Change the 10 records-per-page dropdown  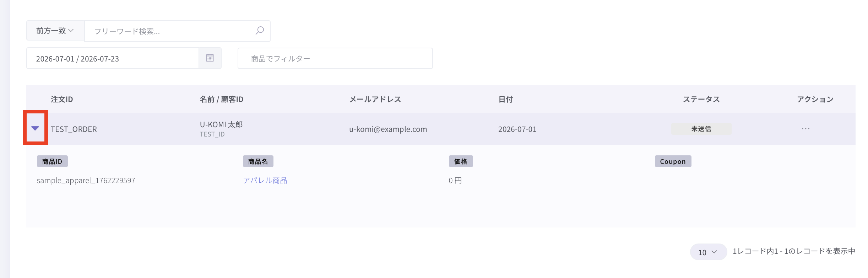[708, 252]
